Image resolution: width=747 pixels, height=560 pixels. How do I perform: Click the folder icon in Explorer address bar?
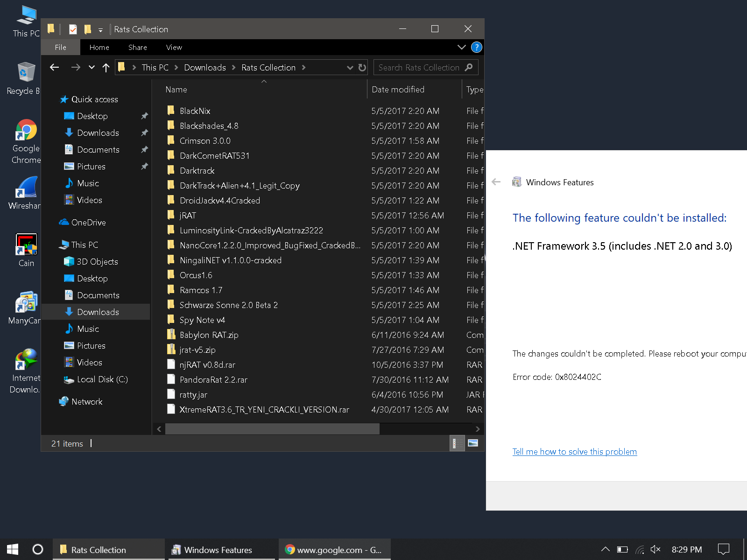tap(121, 67)
